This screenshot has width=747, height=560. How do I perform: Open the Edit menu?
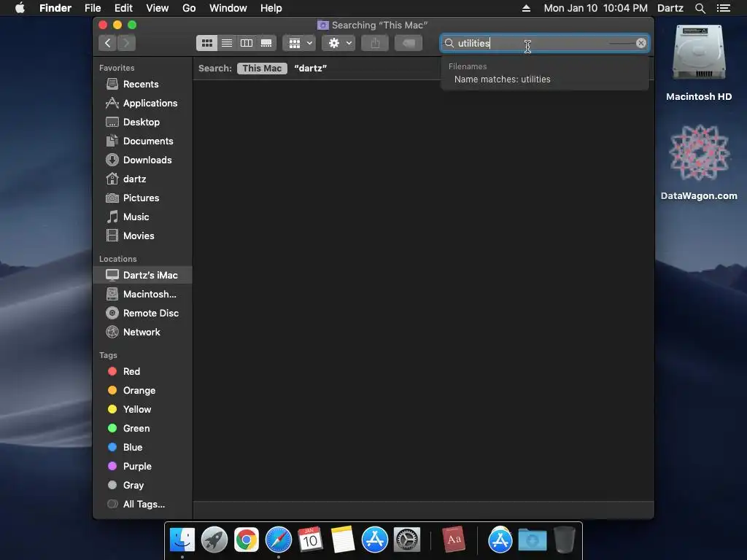123,8
